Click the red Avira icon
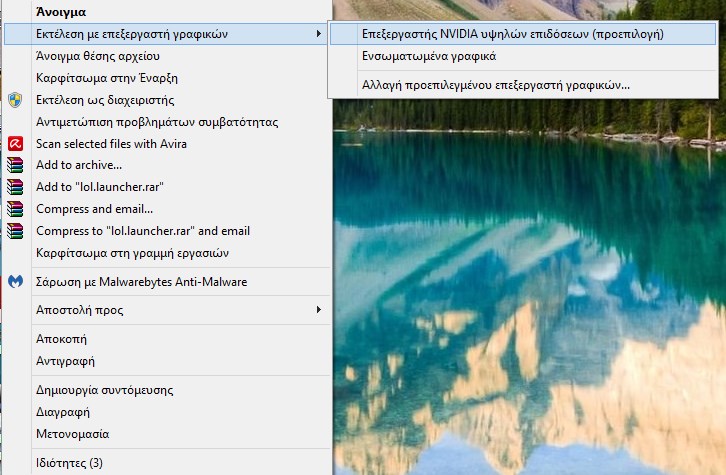Screen dimensions: 726x475 coord(15,144)
